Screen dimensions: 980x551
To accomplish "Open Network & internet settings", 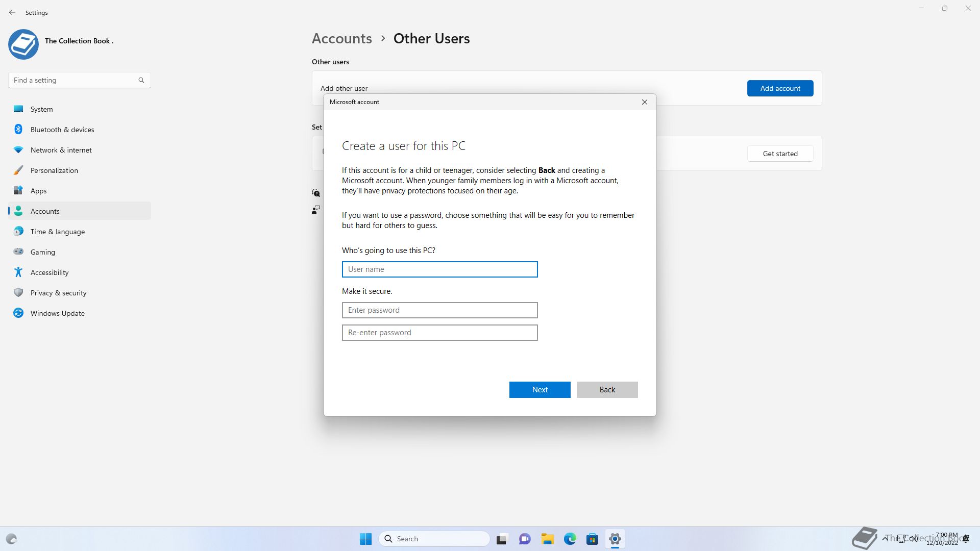I will click(x=80, y=150).
